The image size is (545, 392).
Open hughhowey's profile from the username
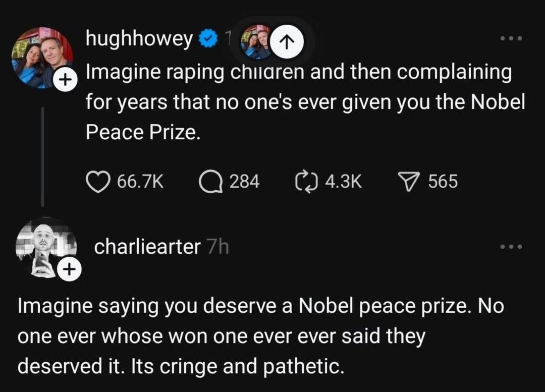point(139,38)
